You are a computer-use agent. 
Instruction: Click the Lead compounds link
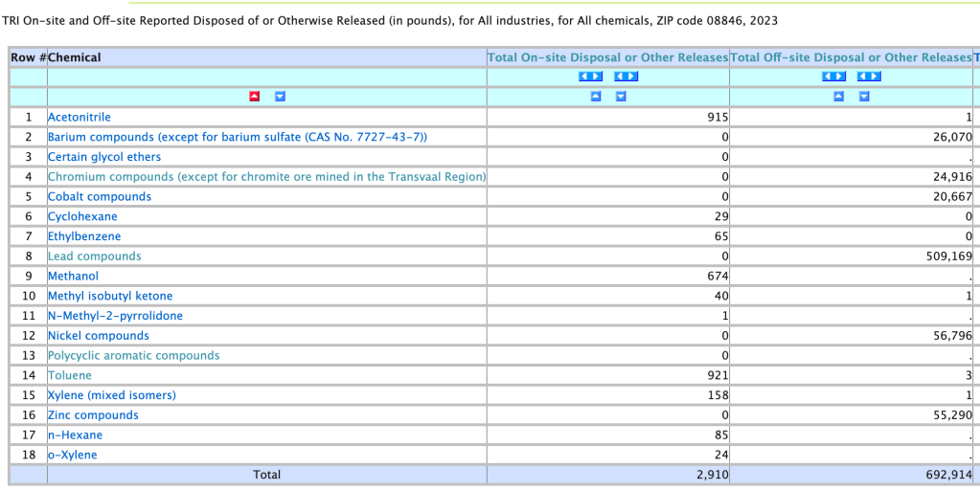[x=94, y=256]
